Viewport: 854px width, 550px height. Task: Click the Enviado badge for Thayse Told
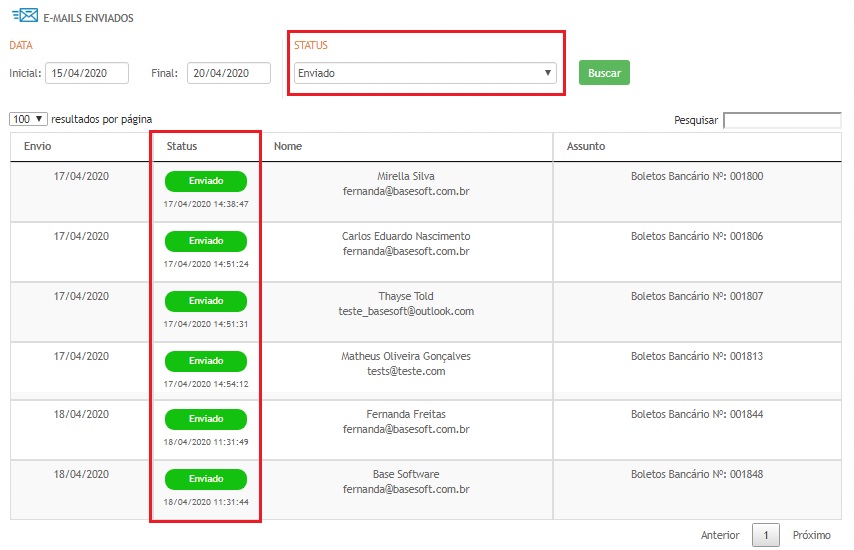[x=206, y=300]
